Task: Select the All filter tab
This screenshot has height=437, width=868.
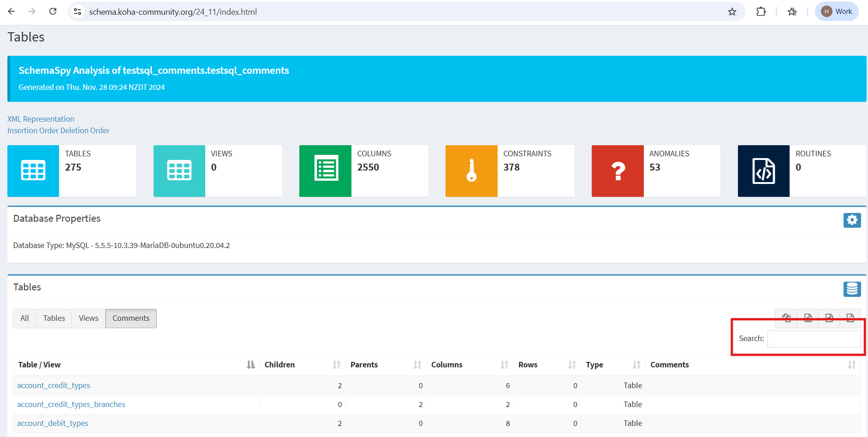Action: (x=24, y=318)
